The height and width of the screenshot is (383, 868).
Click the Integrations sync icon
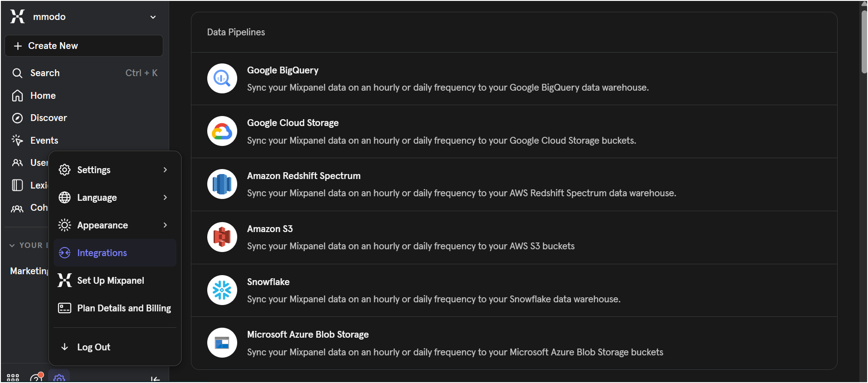[65, 253]
